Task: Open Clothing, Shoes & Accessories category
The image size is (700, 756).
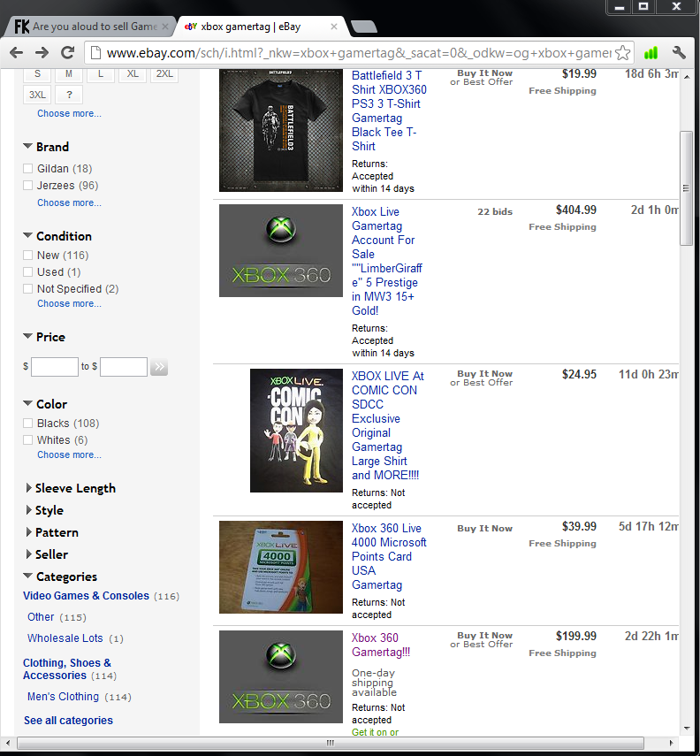Action: click(67, 669)
